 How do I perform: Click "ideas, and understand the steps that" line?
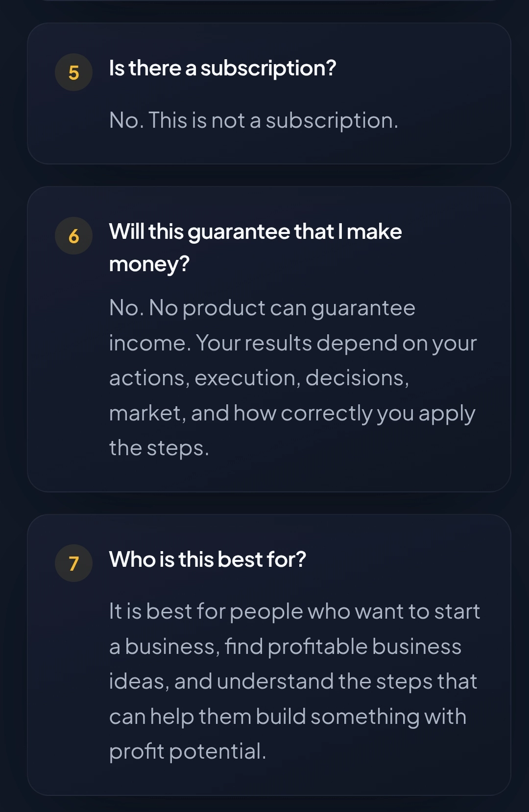click(293, 682)
